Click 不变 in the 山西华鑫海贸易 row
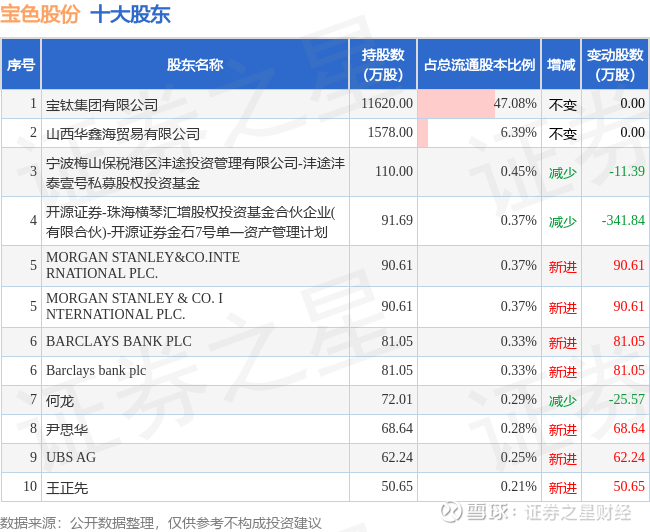650x532 pixels. 563,134
